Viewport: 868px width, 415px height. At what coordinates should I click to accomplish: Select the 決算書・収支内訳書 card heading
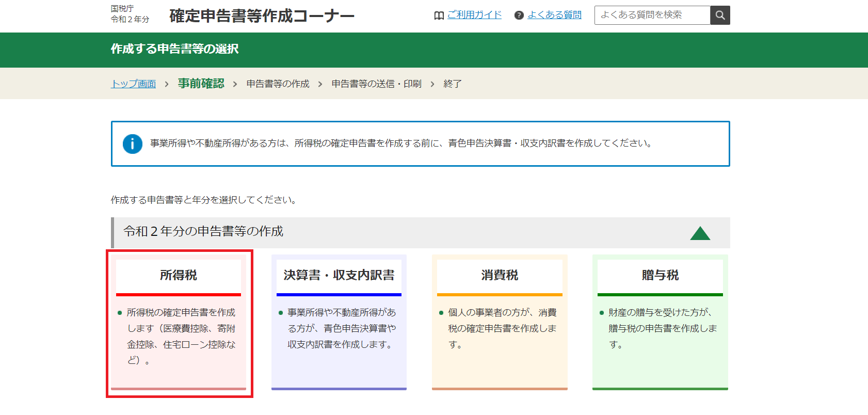339,275
